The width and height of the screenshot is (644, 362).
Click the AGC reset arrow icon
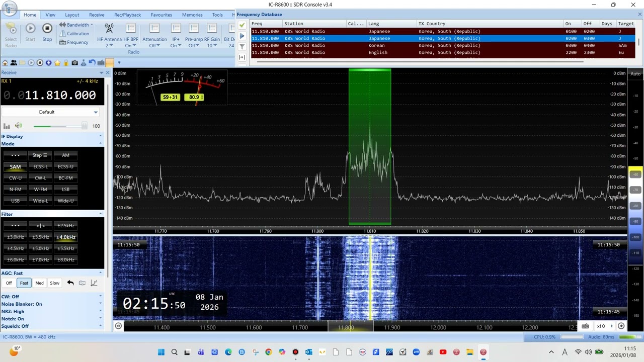[x=70, y=283]
